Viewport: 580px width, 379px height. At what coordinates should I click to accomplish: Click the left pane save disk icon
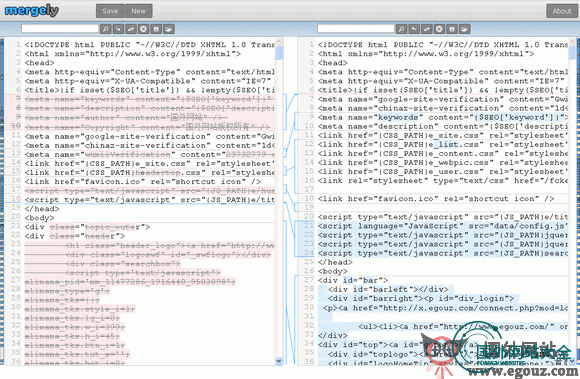tap(156, 29)
